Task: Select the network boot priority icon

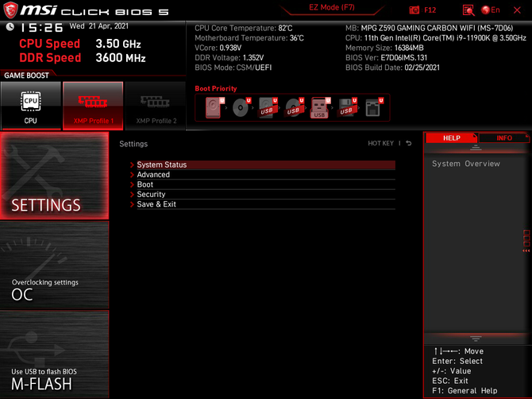Action: coord(374,107)
